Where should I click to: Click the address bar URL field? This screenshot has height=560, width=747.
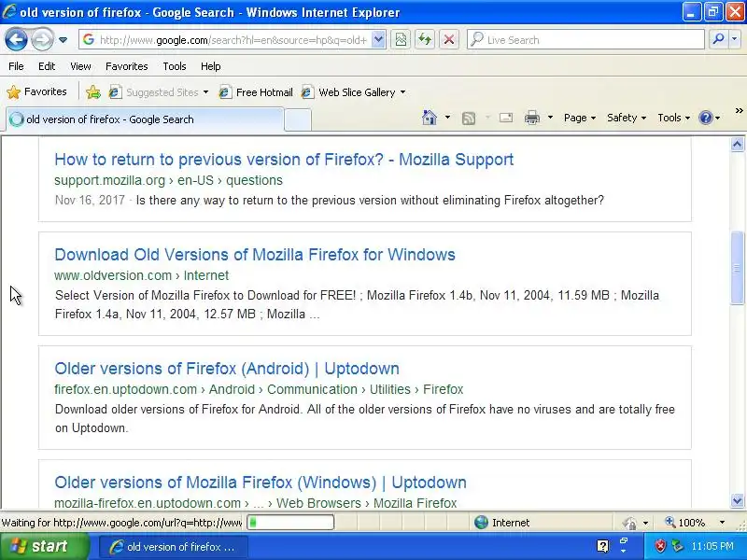[x=225, y=40]
